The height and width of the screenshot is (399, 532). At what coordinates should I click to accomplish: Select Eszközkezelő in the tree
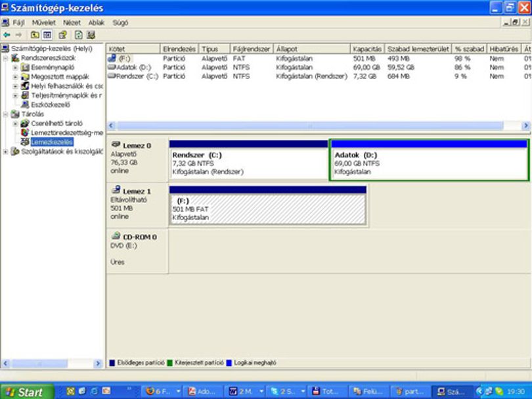coord(50,105)
